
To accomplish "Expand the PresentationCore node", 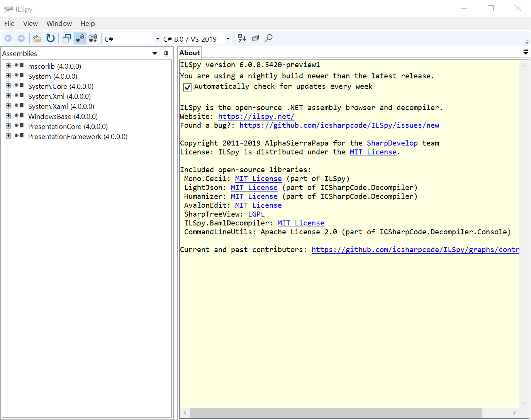I will [x=8, y=126].
